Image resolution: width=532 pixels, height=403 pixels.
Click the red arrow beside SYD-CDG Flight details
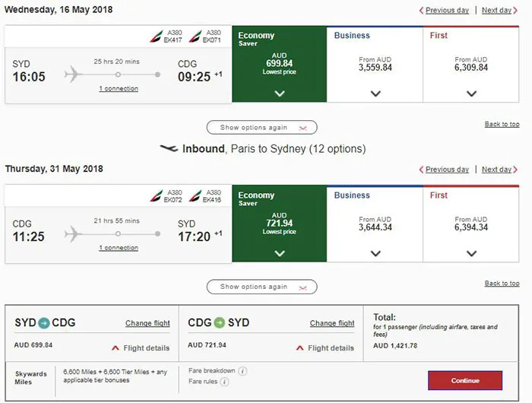point(116,348)
